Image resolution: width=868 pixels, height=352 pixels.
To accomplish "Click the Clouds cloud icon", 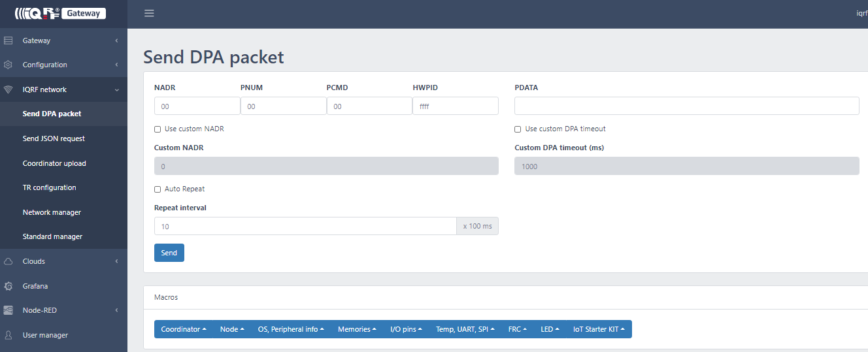I will click(8, 261).
